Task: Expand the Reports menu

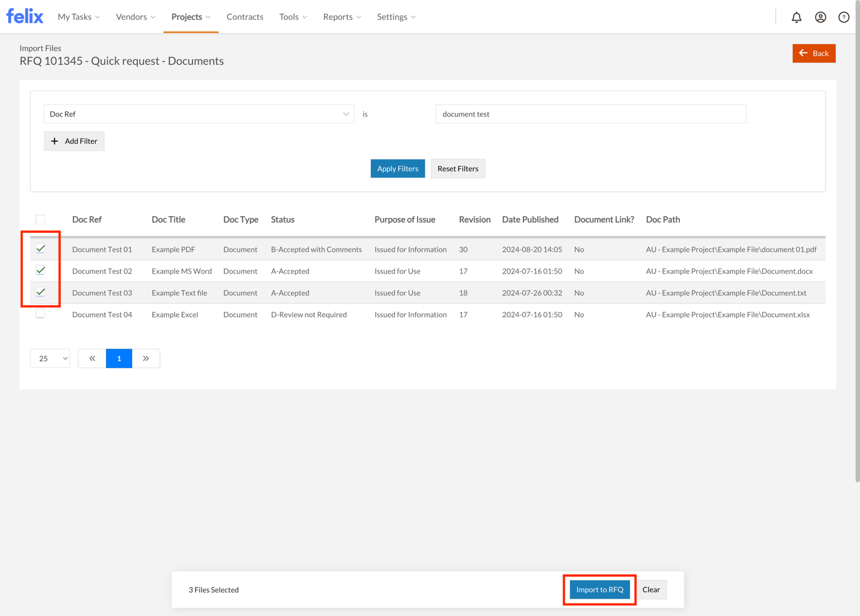Action: pos(342,17)
